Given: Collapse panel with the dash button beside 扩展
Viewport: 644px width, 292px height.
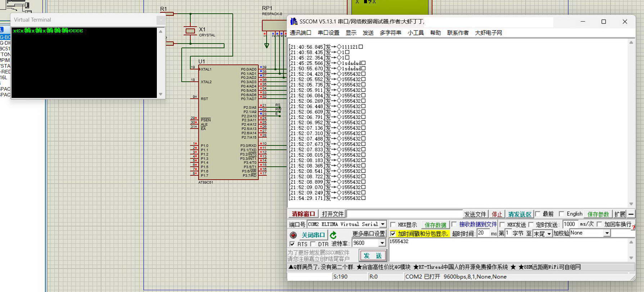Looking at the screenshot, I should (631, 214).
